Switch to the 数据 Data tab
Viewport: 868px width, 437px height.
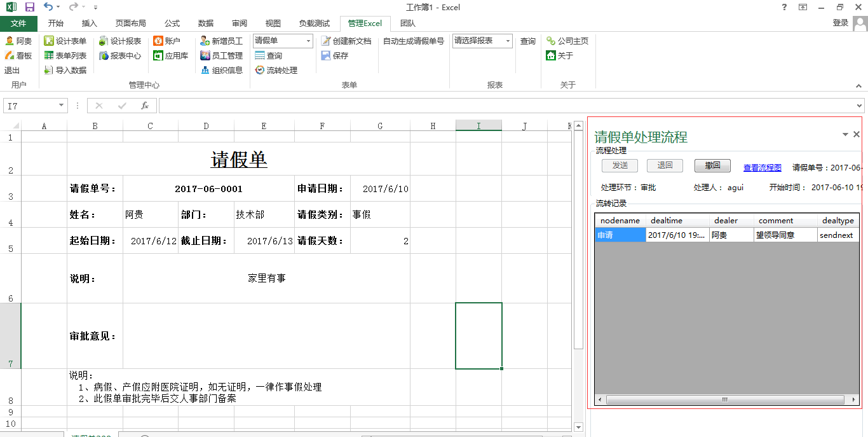(x=206, y=24)
